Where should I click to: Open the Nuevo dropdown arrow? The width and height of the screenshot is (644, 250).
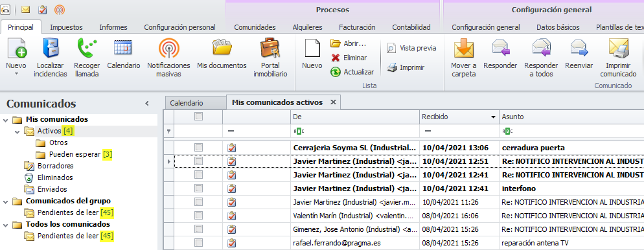pos(17,74)
